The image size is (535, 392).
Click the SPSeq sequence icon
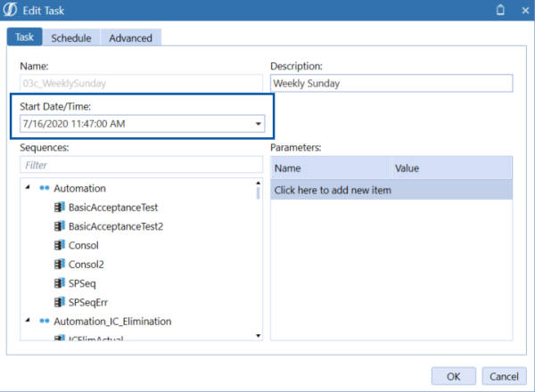tap(60, 283)
